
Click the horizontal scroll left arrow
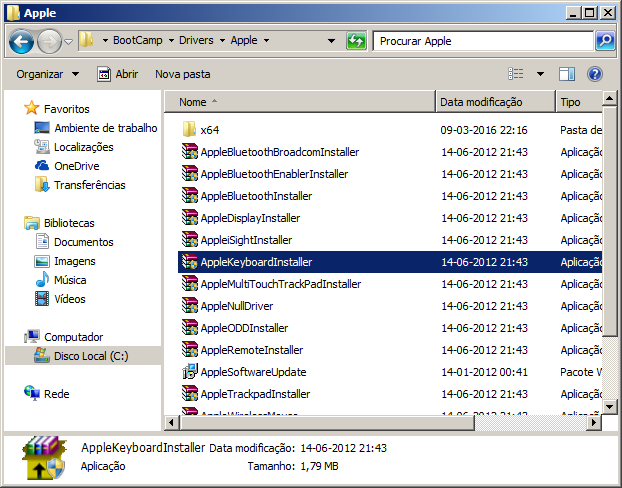coord(171,423)
